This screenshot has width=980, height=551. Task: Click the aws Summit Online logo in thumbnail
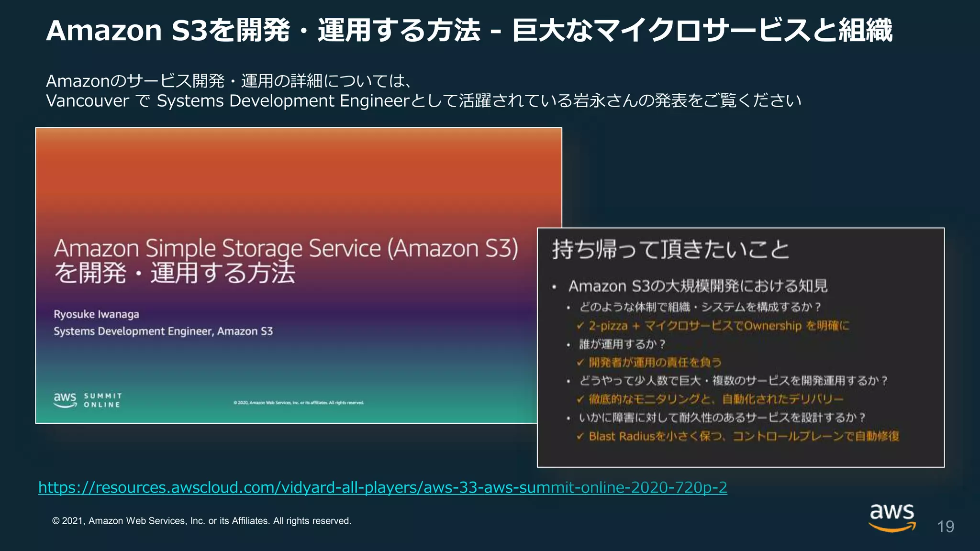88,400
